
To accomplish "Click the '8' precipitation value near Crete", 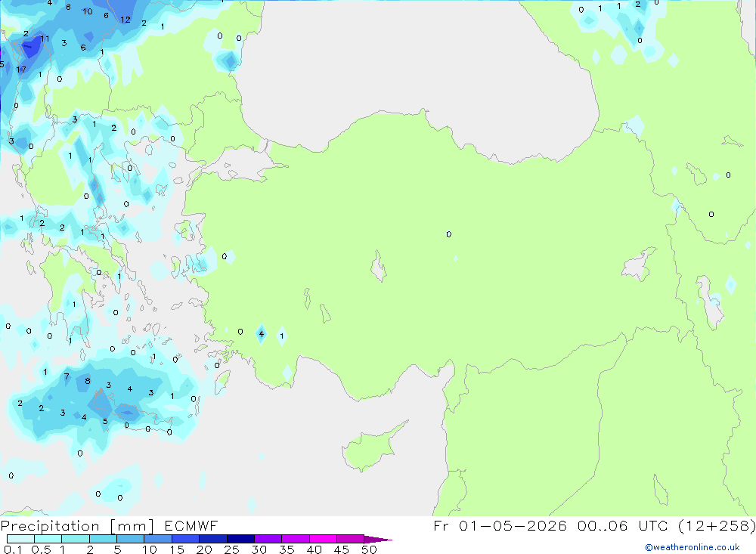I will point(87,381).
